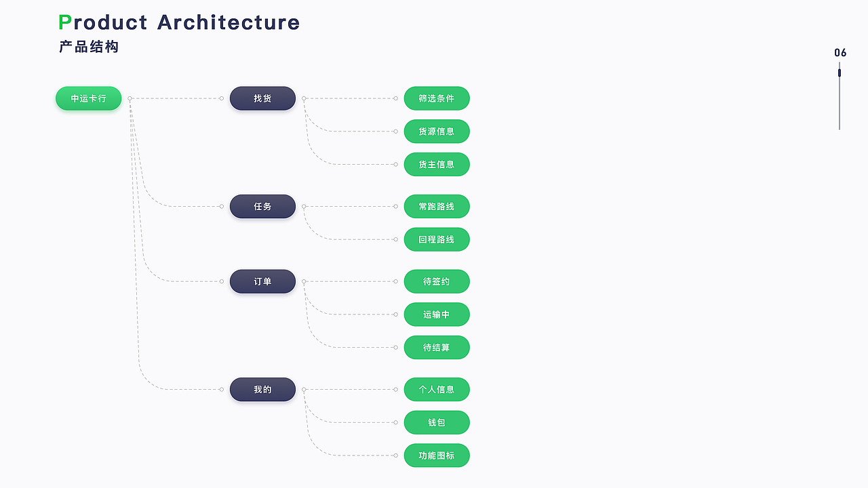The height and width of the screenshot is (488, 868).
Task: Select the 订单 node
Action: [262, 281]
